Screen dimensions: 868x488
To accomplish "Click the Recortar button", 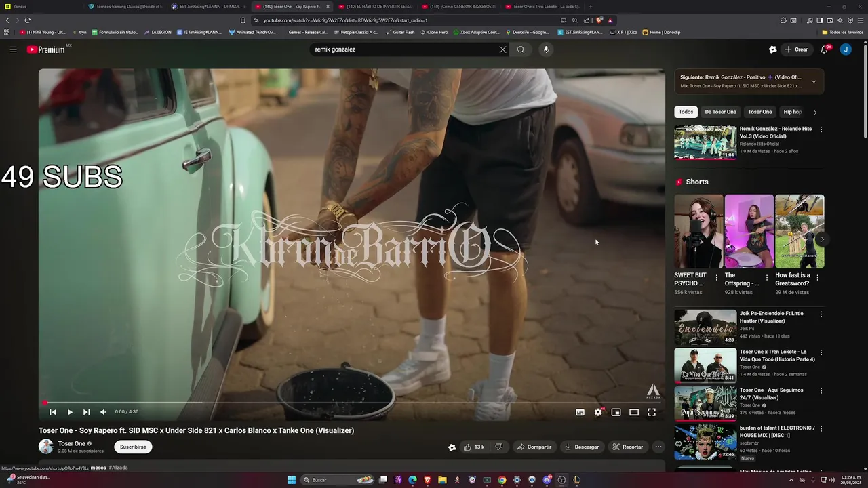I will click(x=627, y=447).
